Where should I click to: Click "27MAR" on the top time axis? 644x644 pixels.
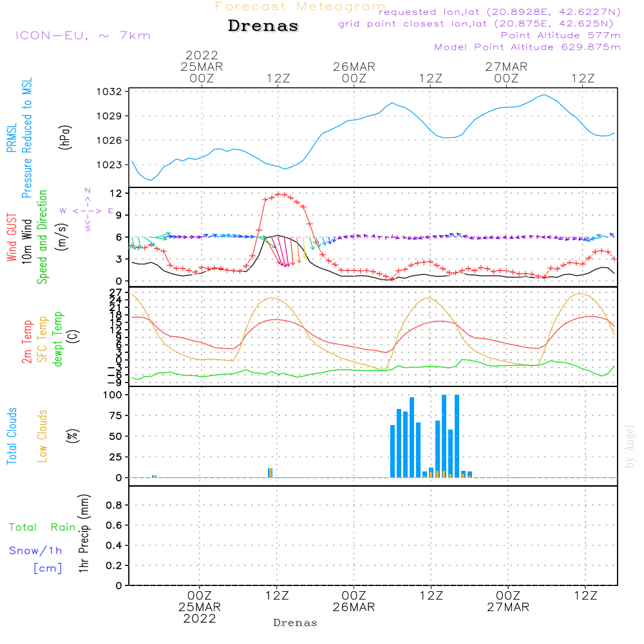click(506, 67)
